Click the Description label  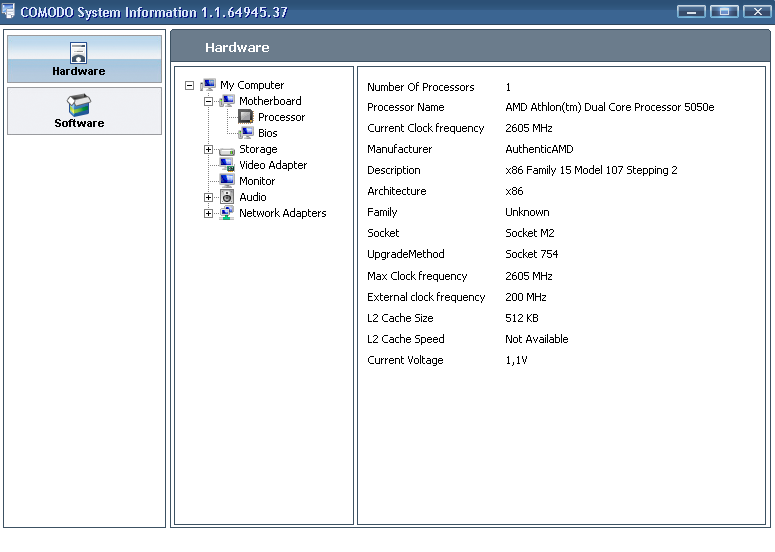[x=393, y=170]
